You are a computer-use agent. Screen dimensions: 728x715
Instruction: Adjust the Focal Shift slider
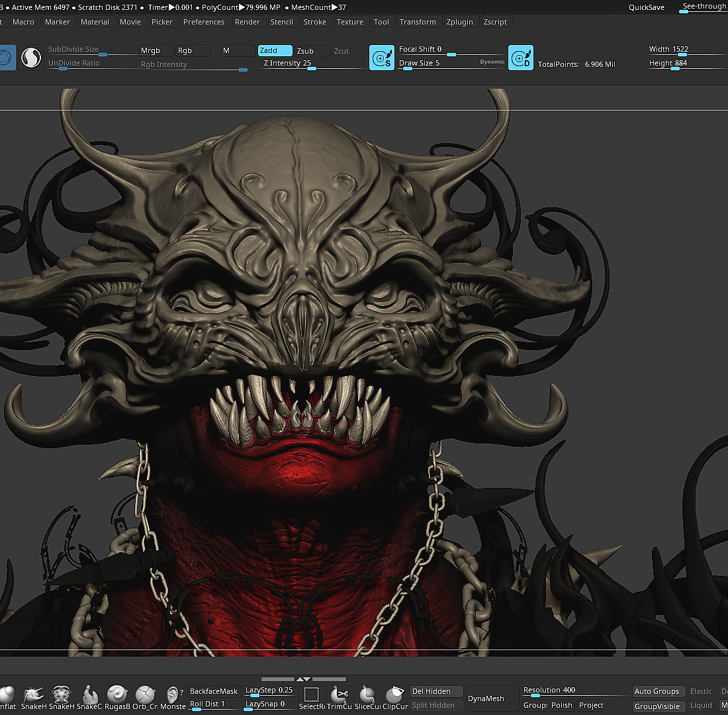(x=451, y=50)
